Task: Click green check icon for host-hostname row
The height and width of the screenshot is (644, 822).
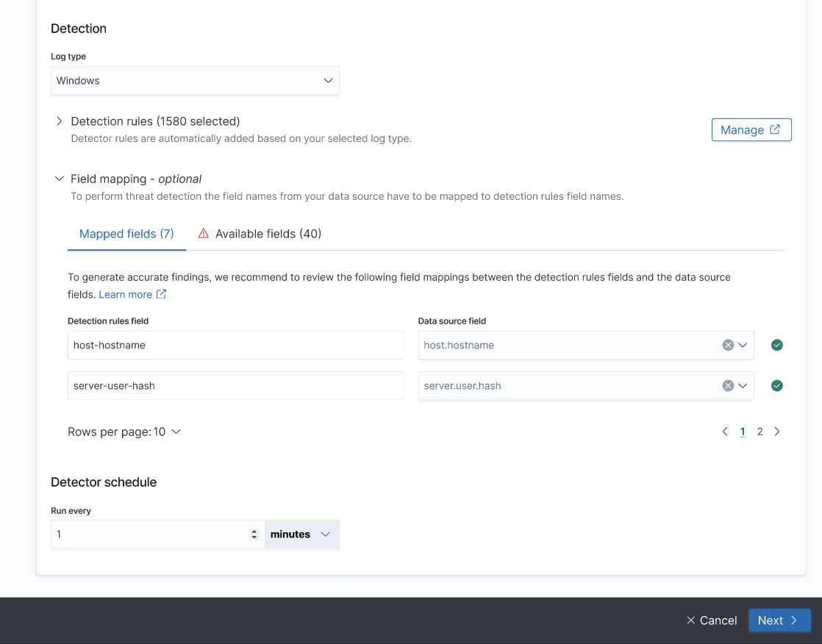Action: click(776, 346)
